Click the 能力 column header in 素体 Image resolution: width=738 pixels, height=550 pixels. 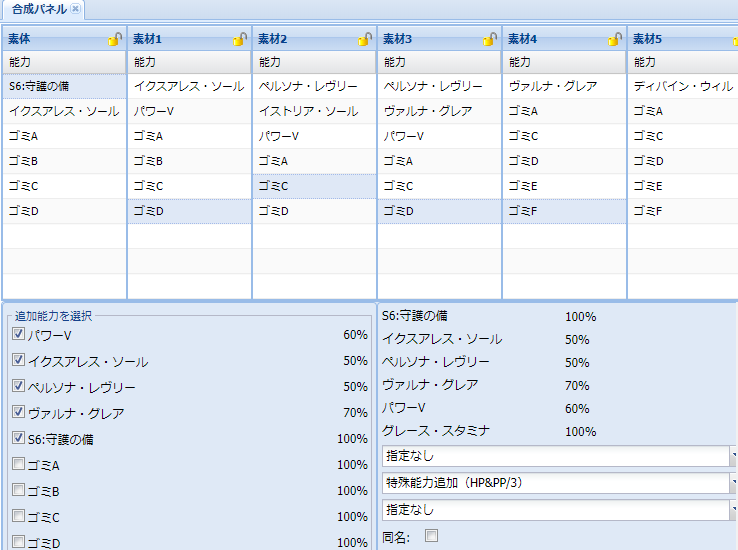64,62
